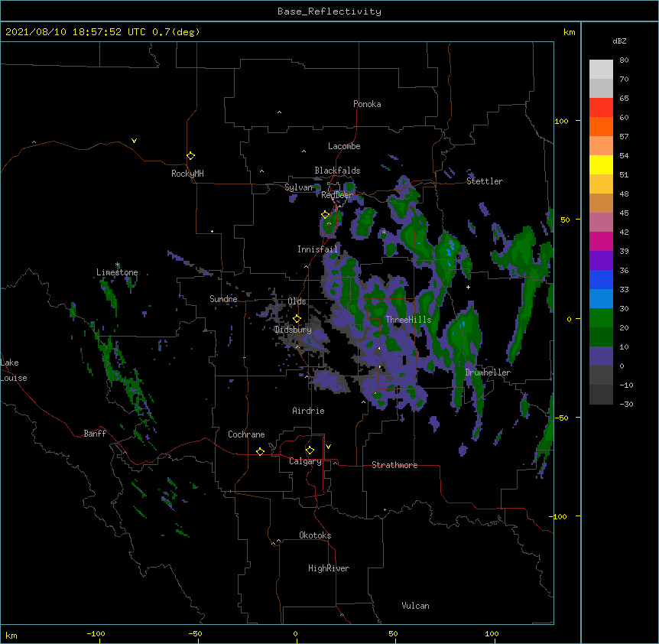Screen dimensions: 659x644
Task: Select the yellow diamond marker below Cochrane
Action: tap(260, 451)
